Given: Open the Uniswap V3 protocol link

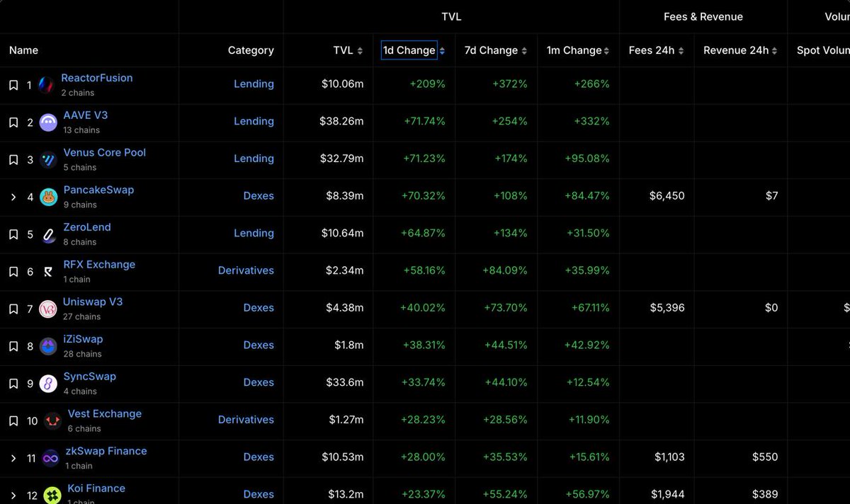Looking at the screenshot, I should pyautogui.click(x=93, y=302).
